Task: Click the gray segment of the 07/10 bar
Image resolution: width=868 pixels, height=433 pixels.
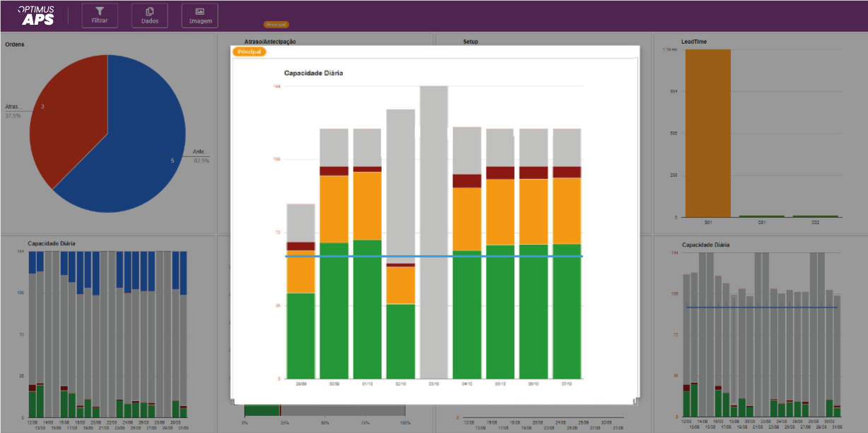Action: tap(567, 147)
